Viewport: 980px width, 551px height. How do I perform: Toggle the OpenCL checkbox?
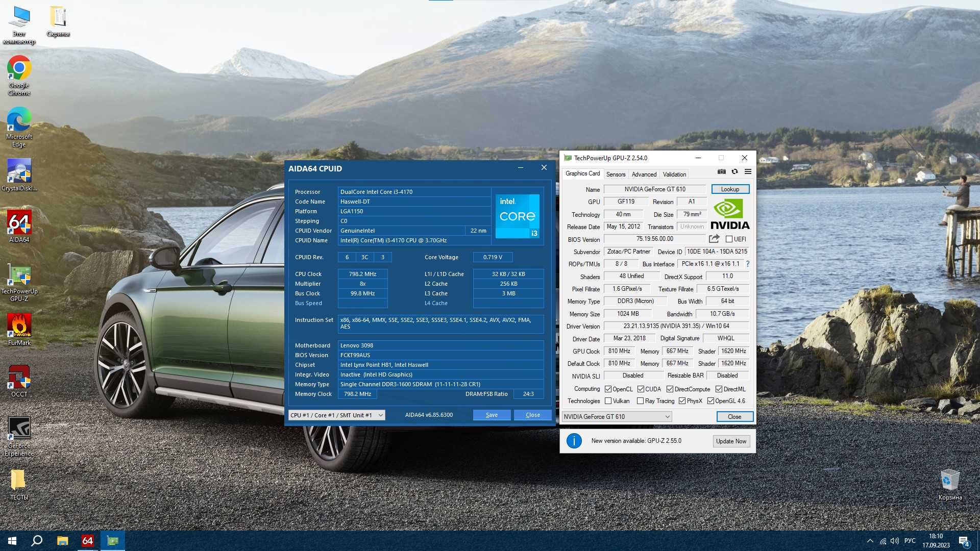[x=608, y=389]
